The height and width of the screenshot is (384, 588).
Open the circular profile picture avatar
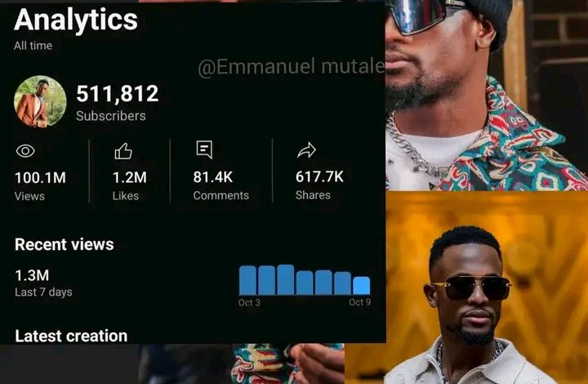(40, 101)
